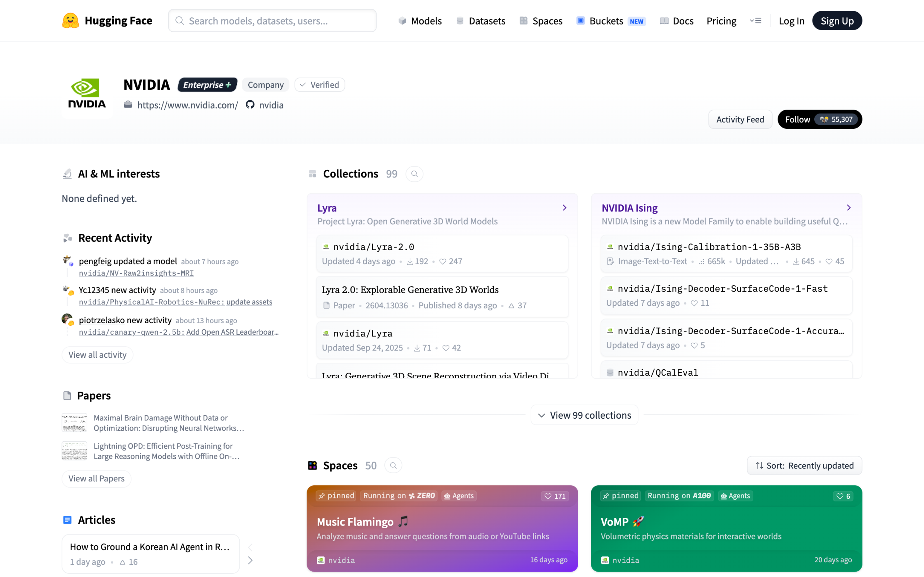924x577 pixels.
Task: Click the heart likes icon on Music Flamingo
Action: [x=548, y=496]
